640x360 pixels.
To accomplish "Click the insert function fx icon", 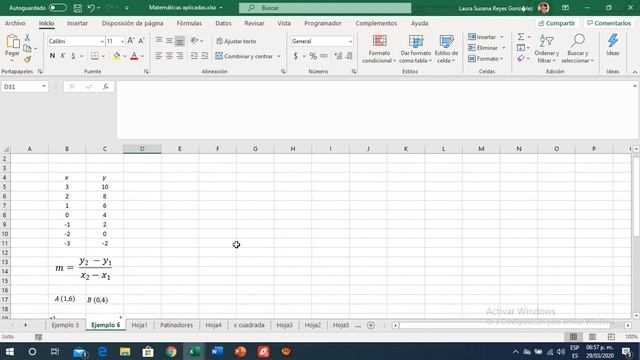I will point(106,87).
